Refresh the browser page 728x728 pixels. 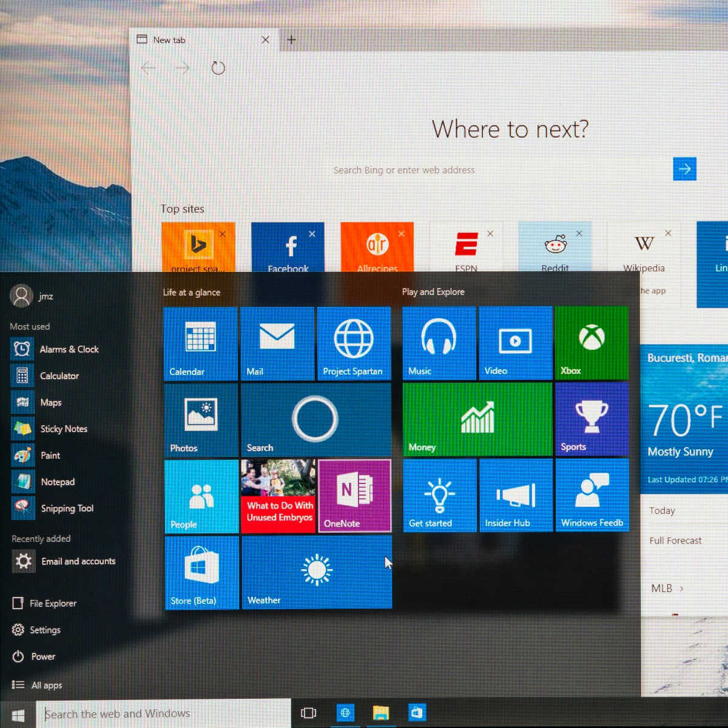click(218, 68)
